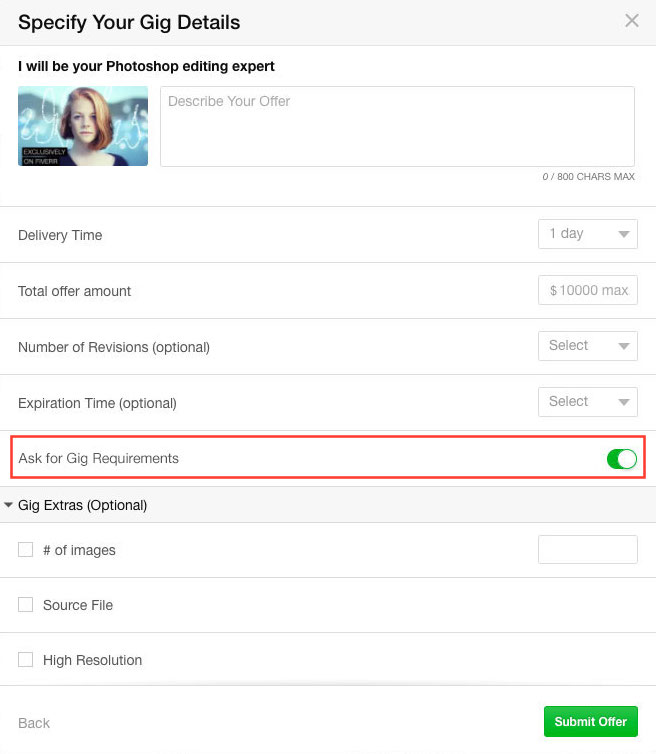Screen dimensions: 656x754
Task: Open the Expiration Time dropdown
Action: point(587,402)
